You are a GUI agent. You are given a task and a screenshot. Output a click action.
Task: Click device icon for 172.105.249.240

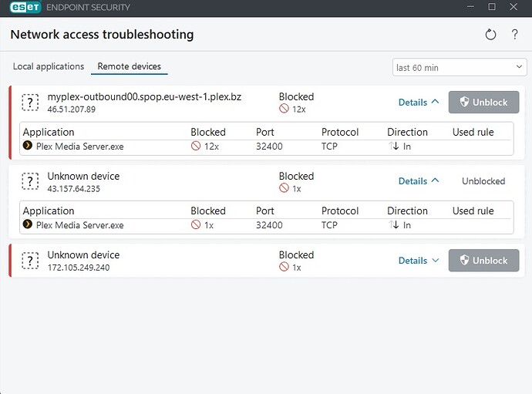pos(30,261)
